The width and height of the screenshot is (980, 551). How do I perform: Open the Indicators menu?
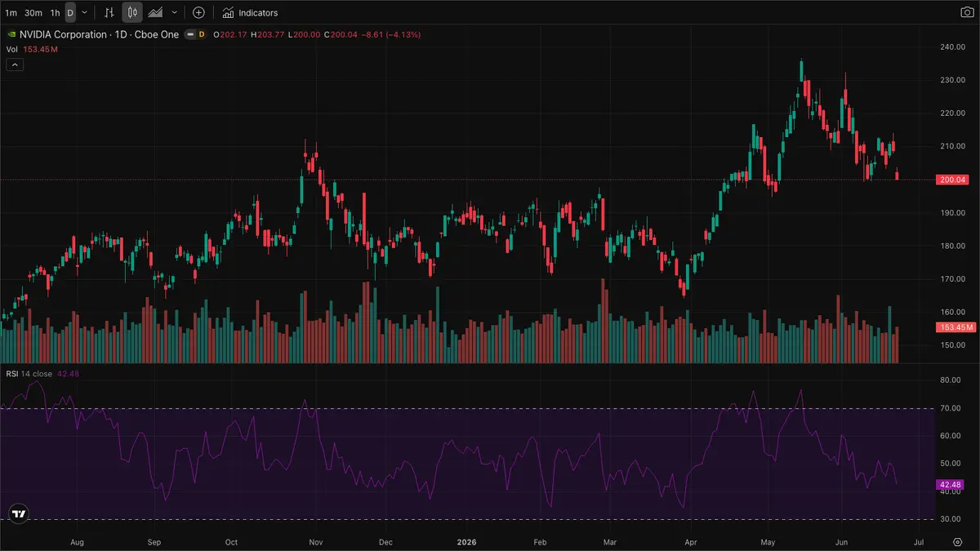pyautogui.click(x=250, y=13)
